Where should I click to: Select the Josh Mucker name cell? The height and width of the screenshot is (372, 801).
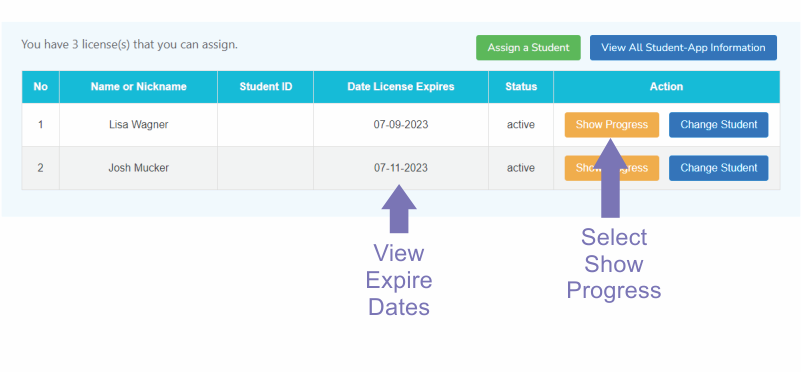[138, 168]
